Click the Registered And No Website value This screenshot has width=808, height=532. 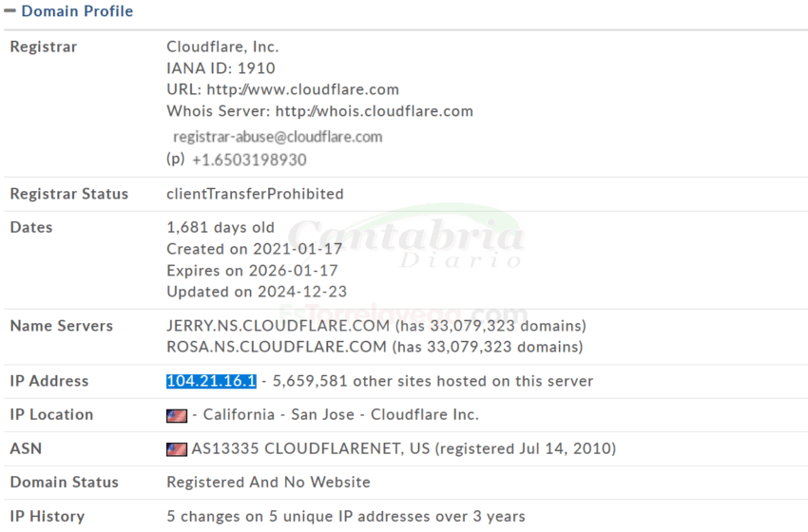tap(268, 483)
